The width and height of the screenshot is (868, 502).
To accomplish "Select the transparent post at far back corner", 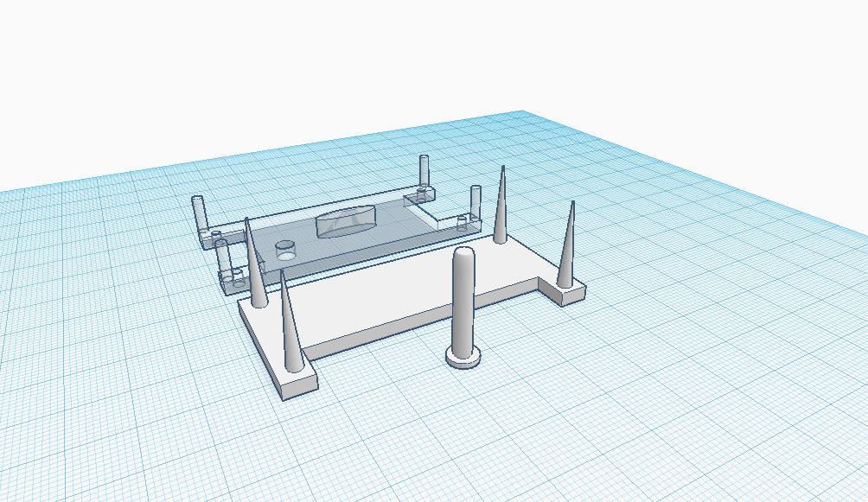I will point(424,170).
